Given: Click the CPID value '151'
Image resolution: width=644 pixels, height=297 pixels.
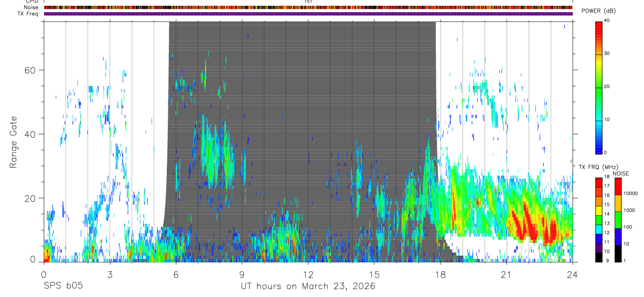Looking at the screenshot, I should [x=308, y=2].
